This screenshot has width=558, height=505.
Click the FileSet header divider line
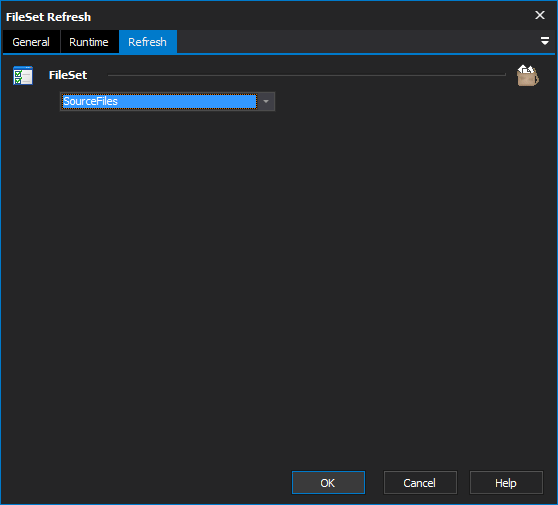tap(307, 75)
